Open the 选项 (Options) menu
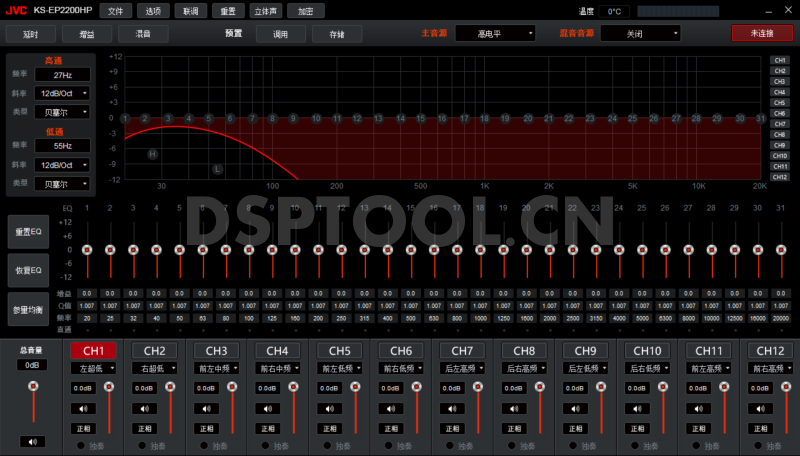The image size is (800, 456). pos(152,10)
